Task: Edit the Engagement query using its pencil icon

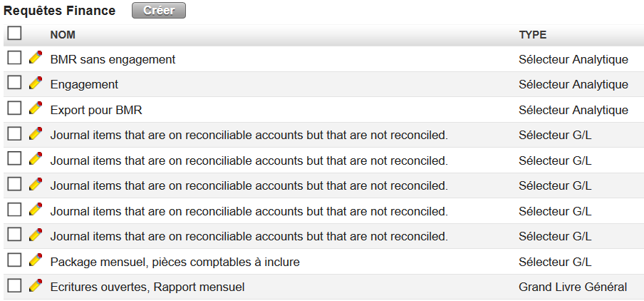Action: click(36, 83)
